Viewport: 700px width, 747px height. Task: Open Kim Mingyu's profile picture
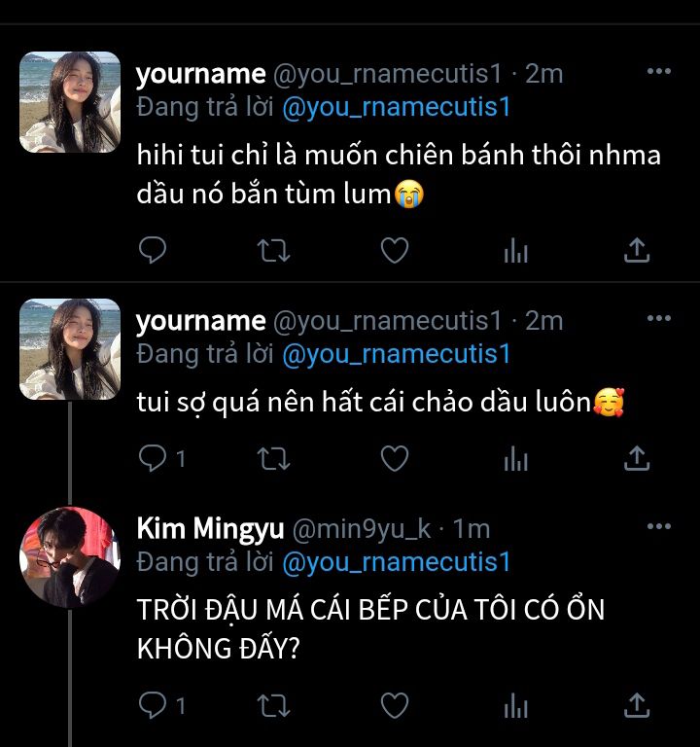(x=70, y=557)
